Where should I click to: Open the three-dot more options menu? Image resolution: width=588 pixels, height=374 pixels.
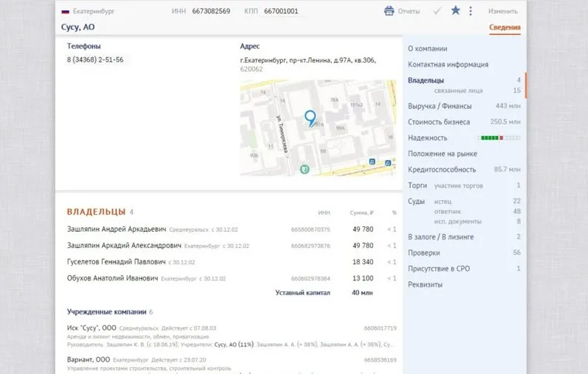470,11
